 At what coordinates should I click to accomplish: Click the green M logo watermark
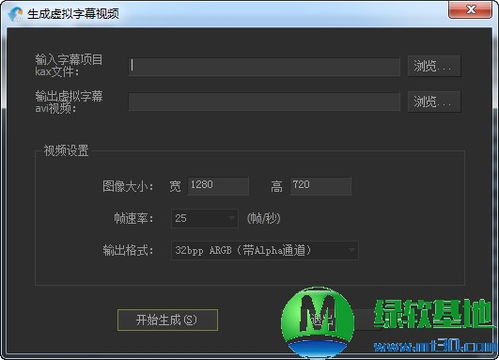pos(317,322)
